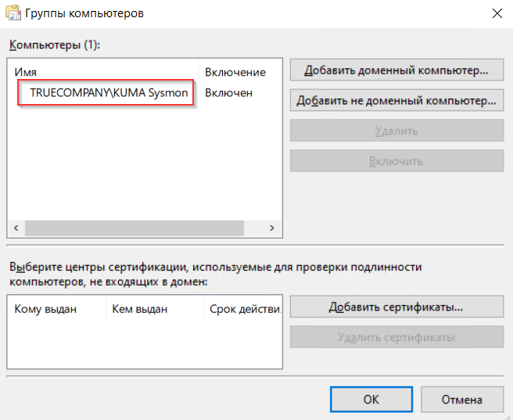Screen dimensions: 513x420
Task: Confirm the dialog with OK
Action: pyautogui.click(x=371, y=399)
